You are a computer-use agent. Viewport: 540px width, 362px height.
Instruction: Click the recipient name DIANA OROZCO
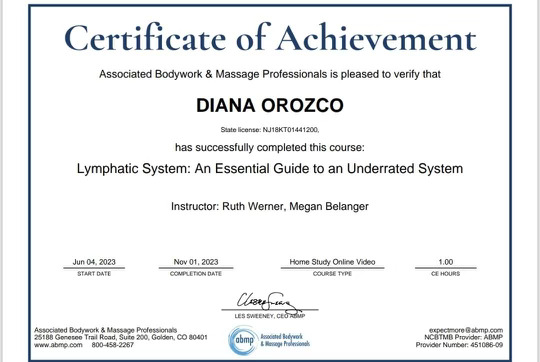coord(270,105)
